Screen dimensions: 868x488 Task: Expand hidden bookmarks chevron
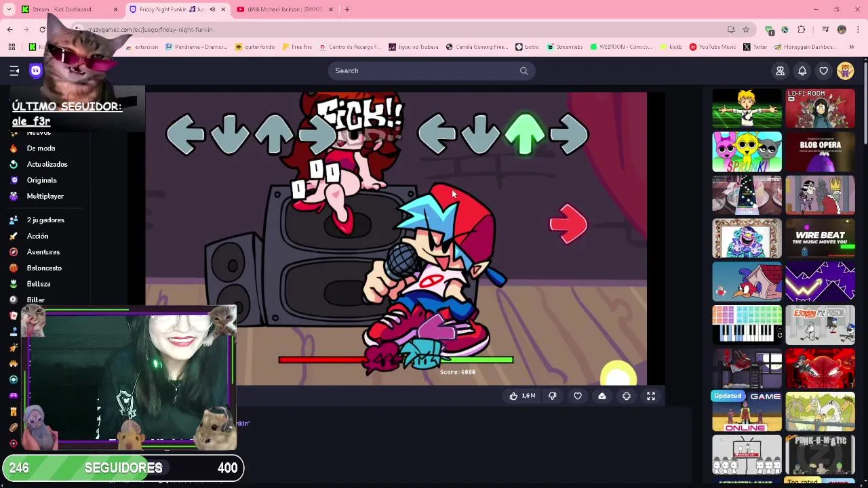pos(852,47)
